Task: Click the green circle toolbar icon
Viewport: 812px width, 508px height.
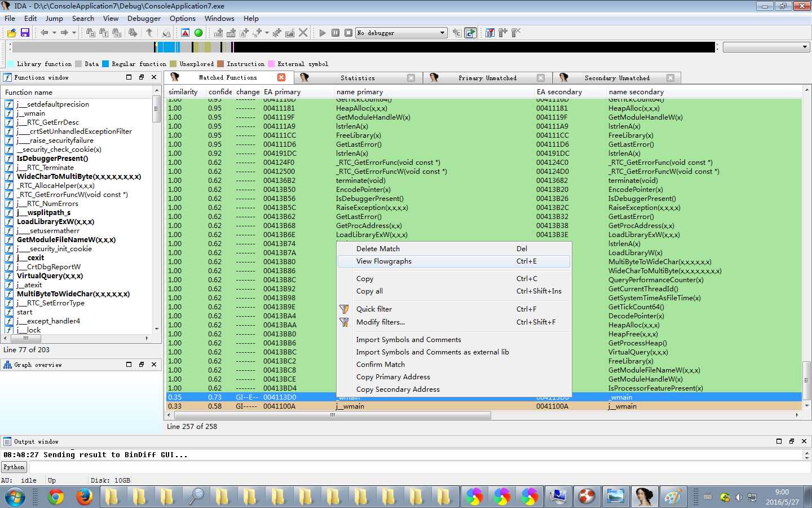Action: pyautogui.click(x=198, y=33)
